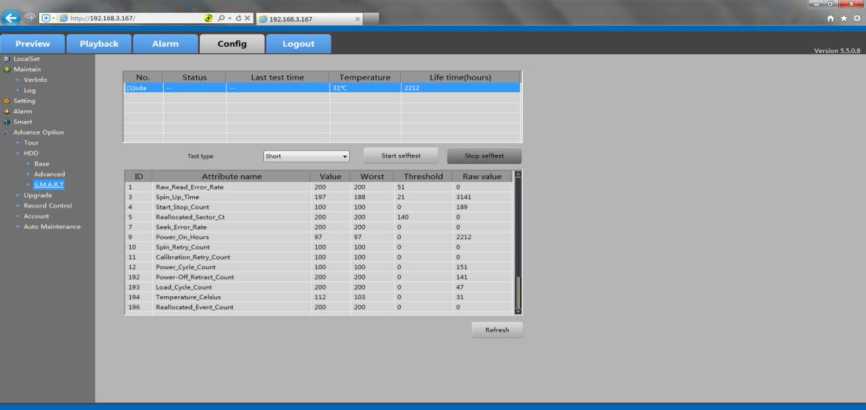Click the search magnifier in address bar
The image size is (866, 410).
coord(219,18)
